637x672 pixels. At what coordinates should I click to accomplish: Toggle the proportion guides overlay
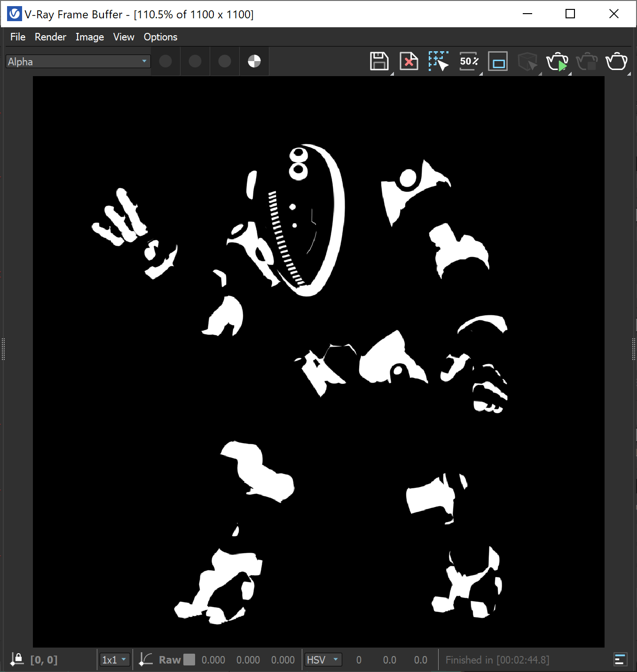coord(497,61)
